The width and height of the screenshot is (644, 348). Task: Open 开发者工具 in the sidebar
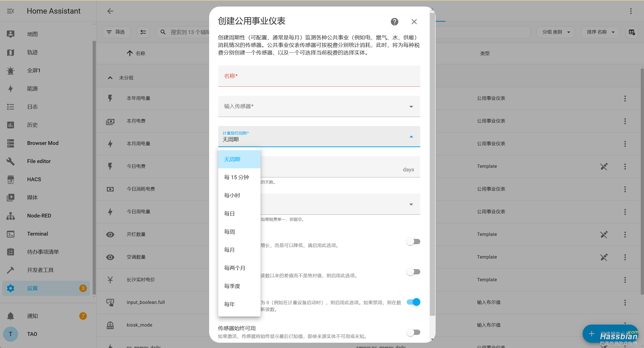[46, 270]
